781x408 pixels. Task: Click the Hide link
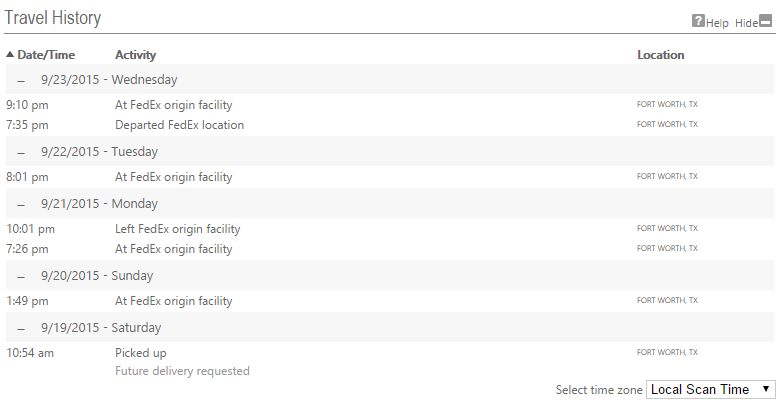pyautogui.click(x=746, y=23)
